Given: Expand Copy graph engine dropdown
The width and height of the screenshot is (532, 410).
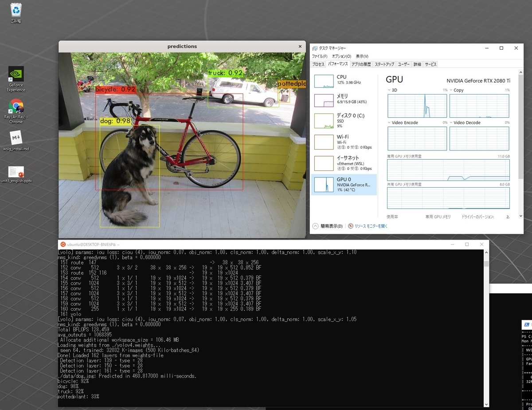Looking at the screenshot, I should 452,90.
